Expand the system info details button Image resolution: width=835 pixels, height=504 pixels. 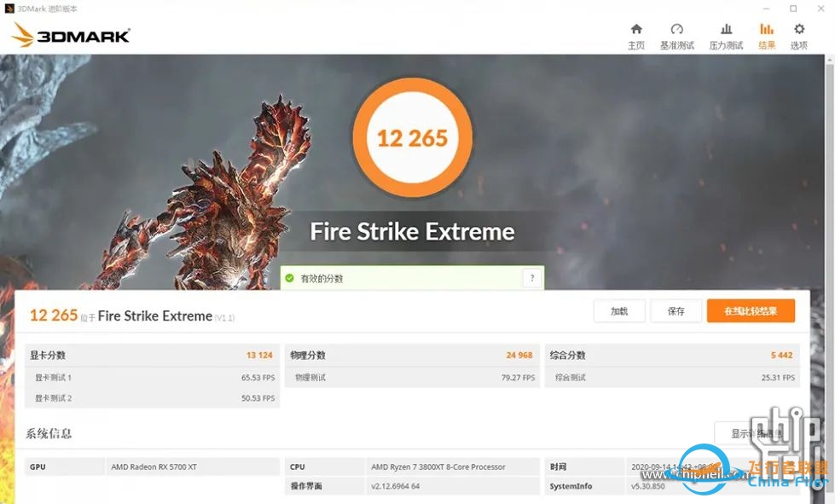(x=757, y=433)
